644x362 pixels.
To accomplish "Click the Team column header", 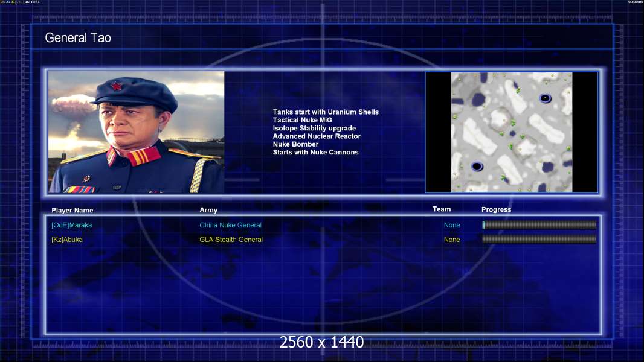I will pos(442,209).
